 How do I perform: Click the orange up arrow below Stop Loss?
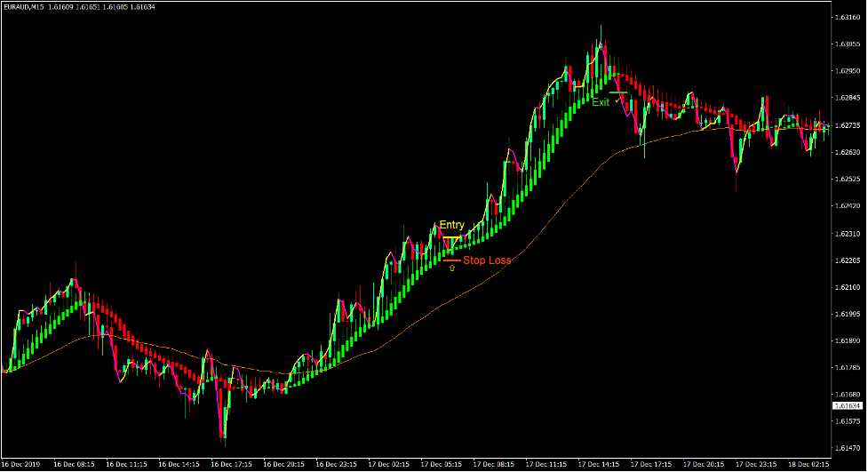coord(452,268)
